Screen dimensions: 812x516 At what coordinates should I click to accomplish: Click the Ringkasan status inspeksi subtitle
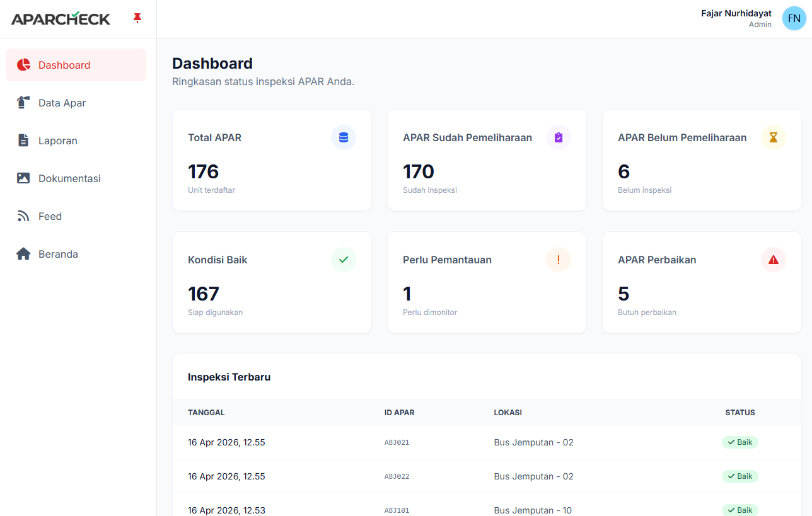(x=264, y=82)
